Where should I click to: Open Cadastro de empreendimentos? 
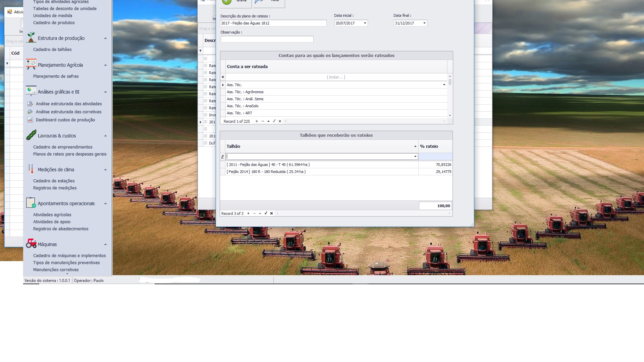coord(63,147)
